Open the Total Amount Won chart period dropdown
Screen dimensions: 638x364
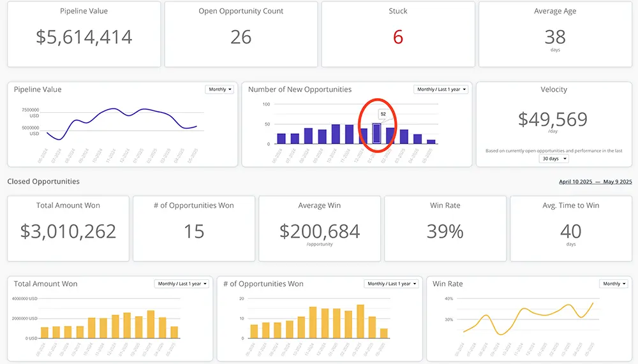click(181, 284)
